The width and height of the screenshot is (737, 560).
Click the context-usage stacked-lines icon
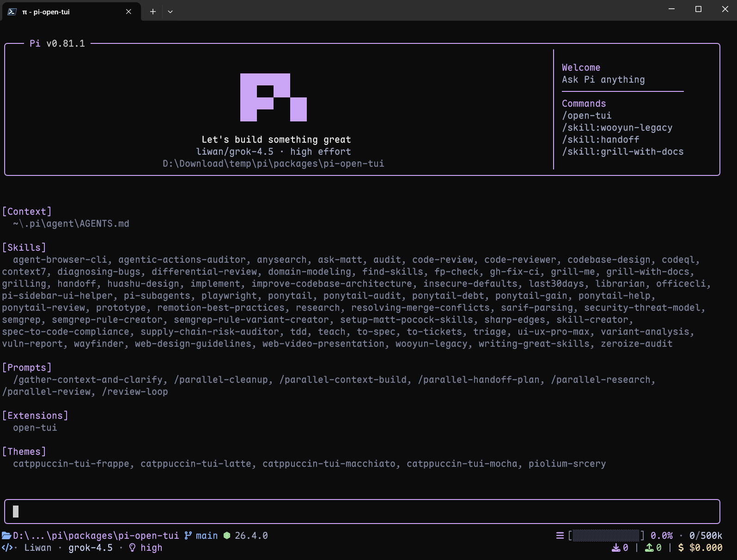pyautogui.click(x=560, y=536)
